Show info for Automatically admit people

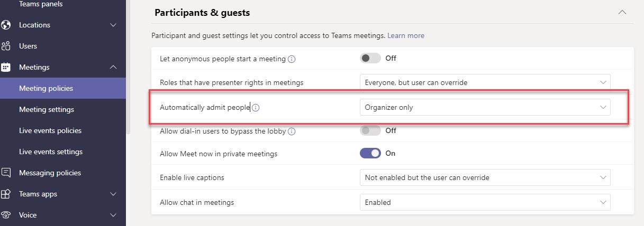click(256, 108)
